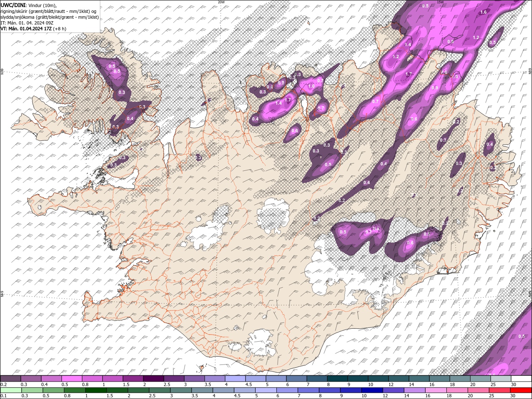Image resolution: width=532 pixels, height=399 pixels.
Task: Click the "15W" longitude label
Action: coord(440,2)
